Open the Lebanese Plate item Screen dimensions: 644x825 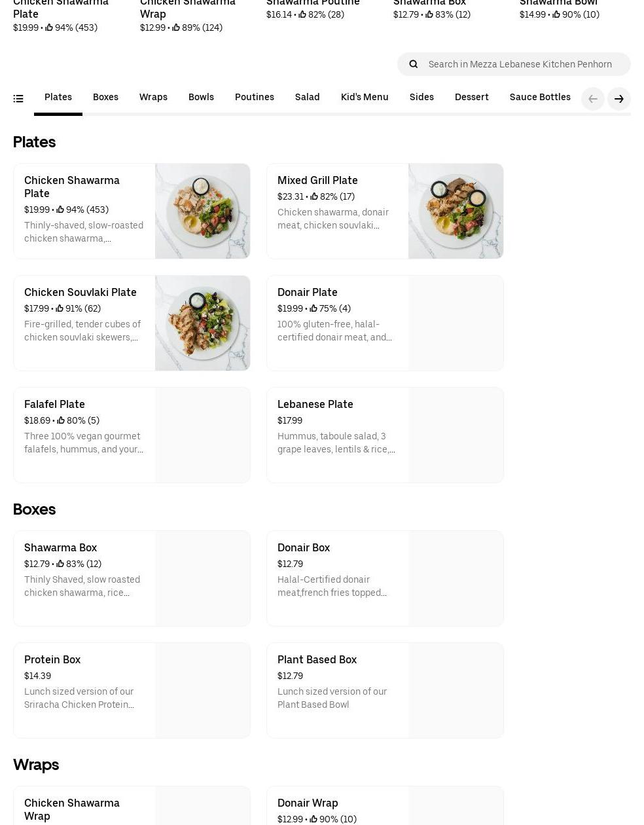click(385, 435)
